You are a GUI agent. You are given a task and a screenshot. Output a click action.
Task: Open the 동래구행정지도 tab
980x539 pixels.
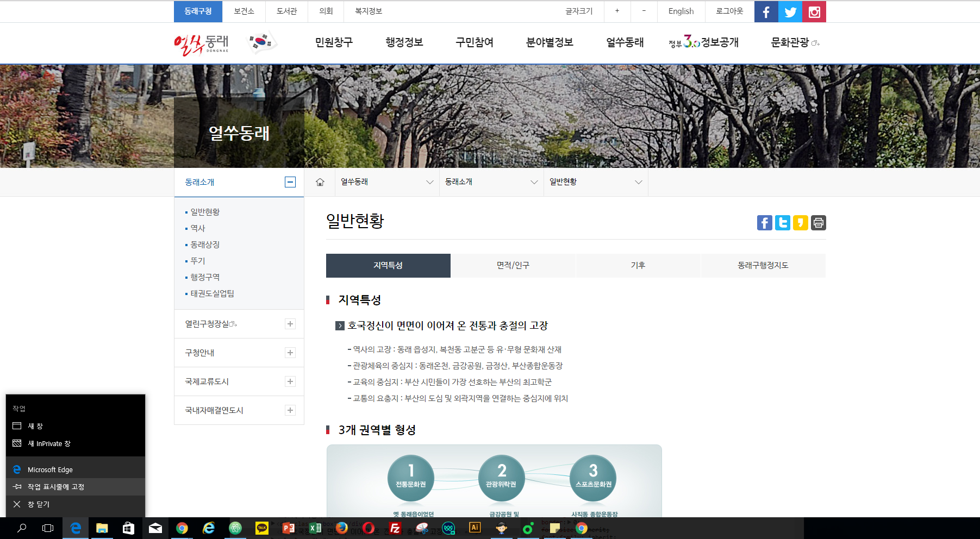pyautogui.click(x=763, y=266)
